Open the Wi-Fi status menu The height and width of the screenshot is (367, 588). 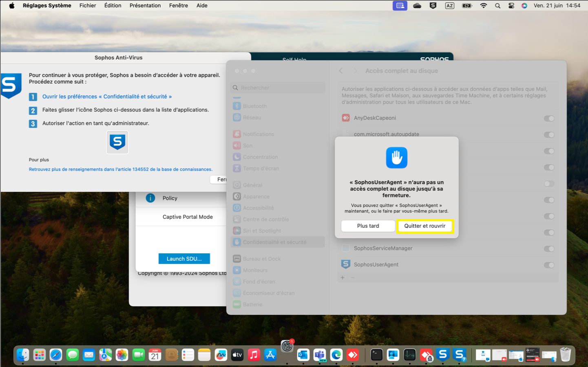coord(484,6)
